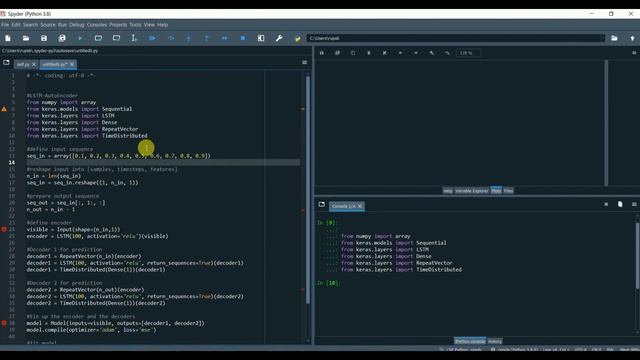Open the Source menu
The height and width of the screenshot is (360, 640).
point(48,25)
